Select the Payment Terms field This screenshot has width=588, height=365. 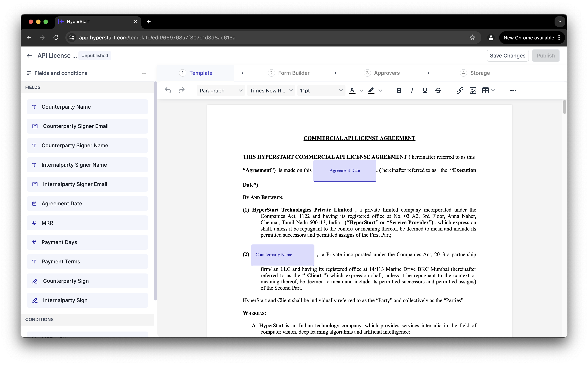click(x=87, y=261)
